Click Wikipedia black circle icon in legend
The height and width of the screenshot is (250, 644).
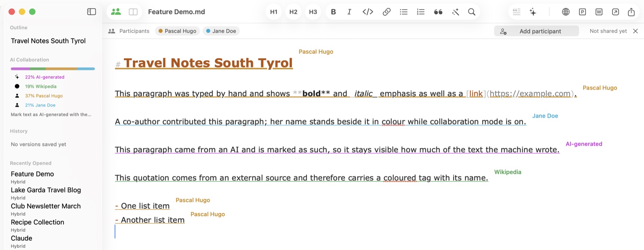17,86
